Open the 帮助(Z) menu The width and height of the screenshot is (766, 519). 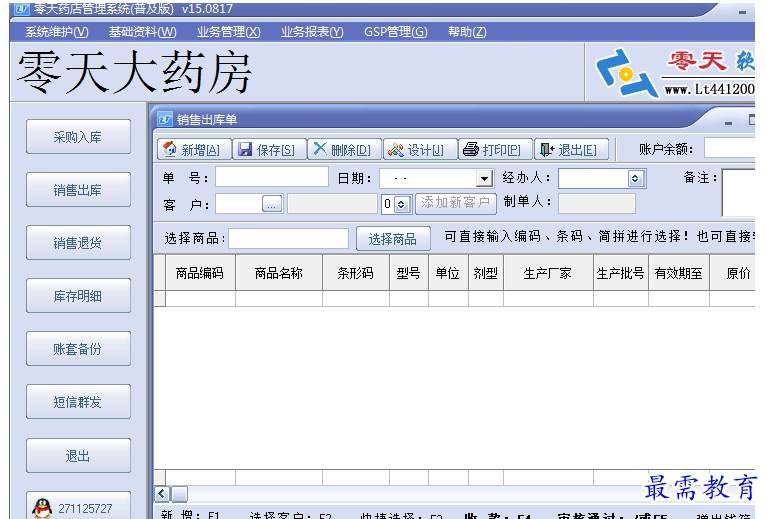[x=467, y=32]
